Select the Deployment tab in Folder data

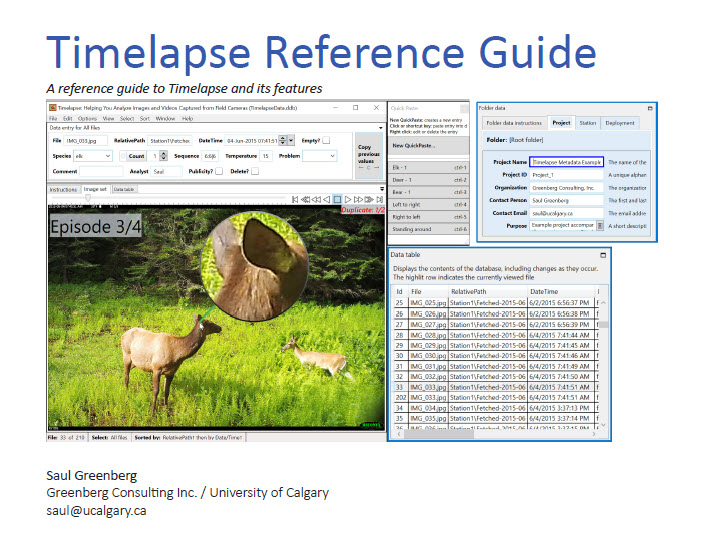pos(620,123)
